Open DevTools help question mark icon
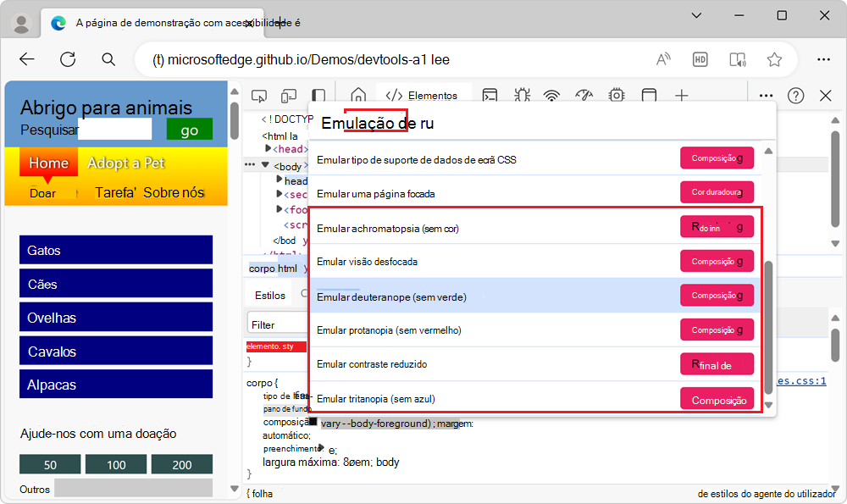This screenshot has width=847, height=504. [x=795, y=96]
